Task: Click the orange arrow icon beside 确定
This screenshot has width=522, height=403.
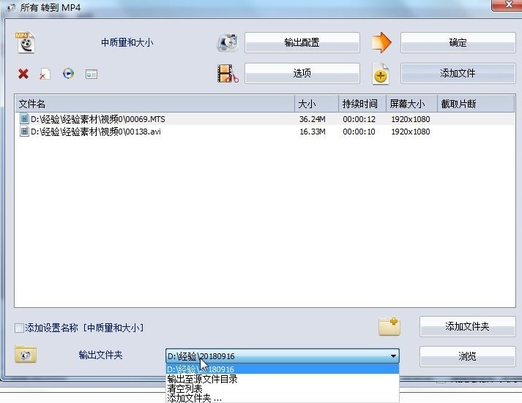Action: coord(381,43)
